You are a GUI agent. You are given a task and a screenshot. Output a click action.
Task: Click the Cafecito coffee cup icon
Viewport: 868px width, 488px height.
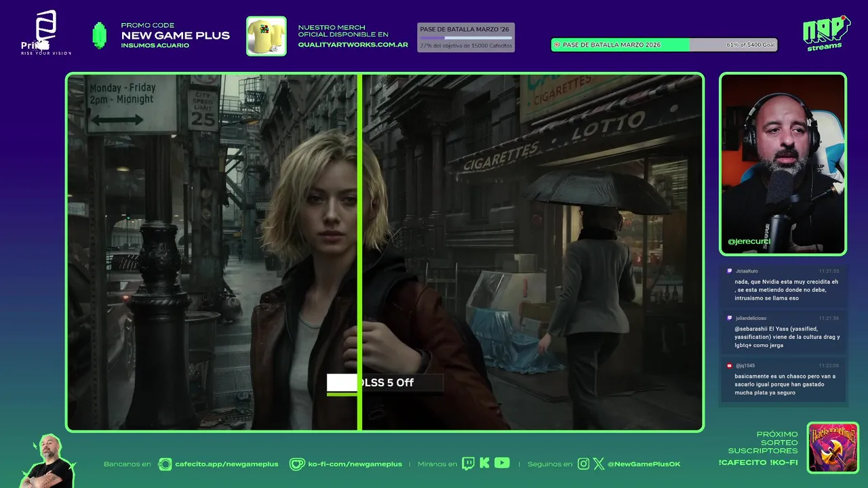[165, 464]
